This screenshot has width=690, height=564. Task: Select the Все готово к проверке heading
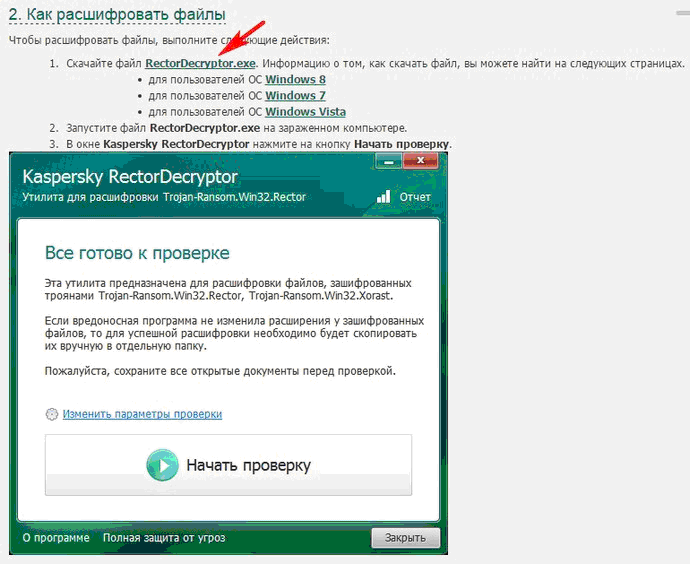pos(137,253)
